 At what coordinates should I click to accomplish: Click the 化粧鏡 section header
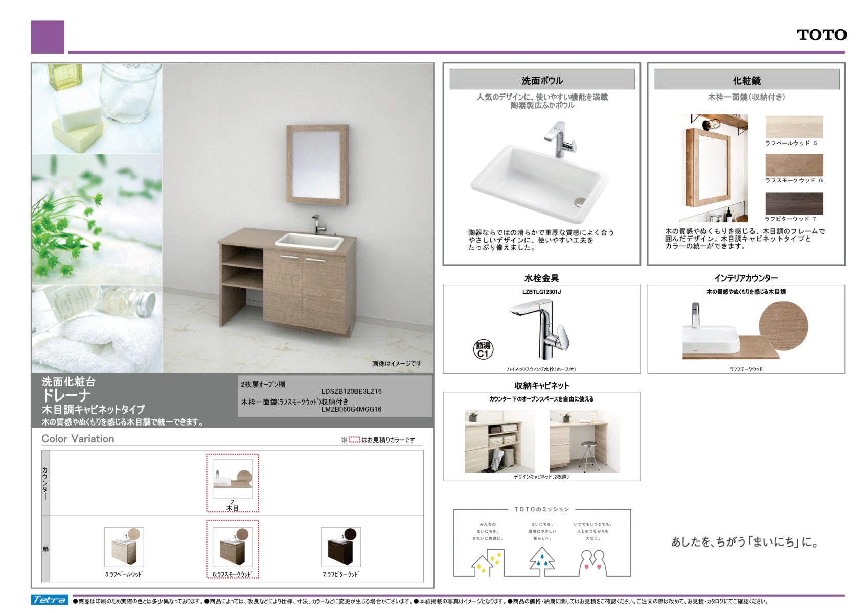tap(746, 80)
